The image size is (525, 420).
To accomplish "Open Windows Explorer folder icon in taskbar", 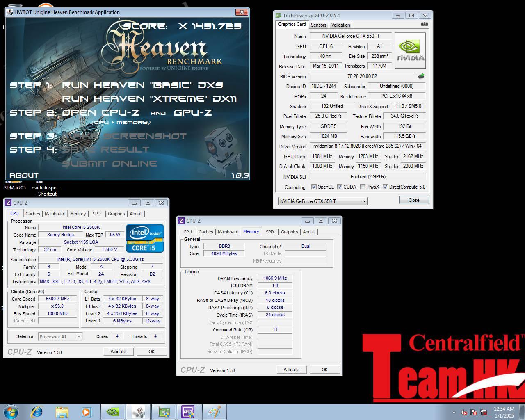I will pos(62,412).
